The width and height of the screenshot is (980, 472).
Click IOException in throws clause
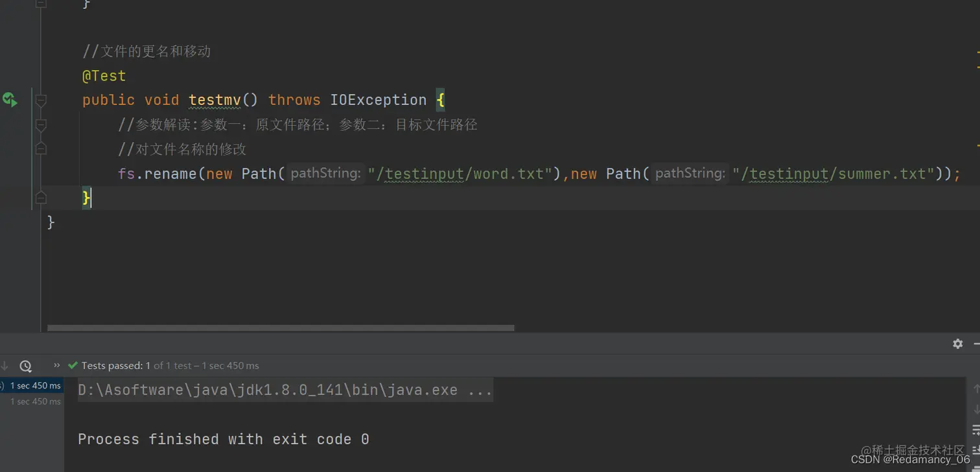coord(379,100)
